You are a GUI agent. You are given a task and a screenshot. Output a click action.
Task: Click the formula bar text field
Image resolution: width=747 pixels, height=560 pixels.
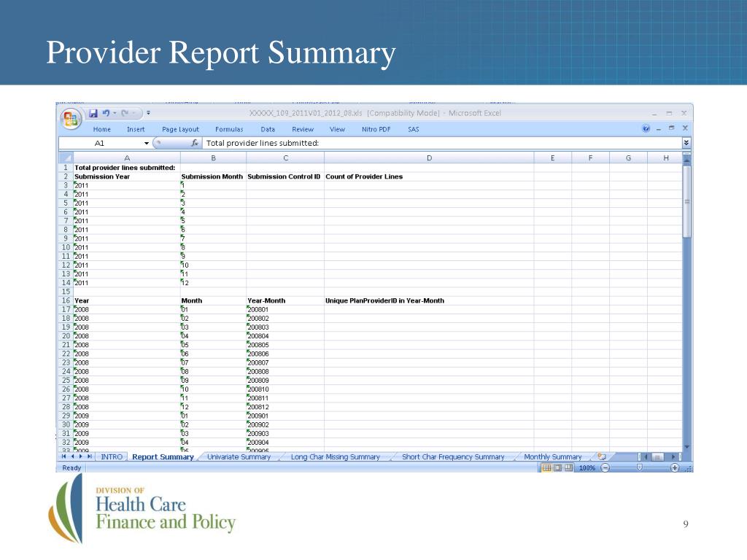442,143
